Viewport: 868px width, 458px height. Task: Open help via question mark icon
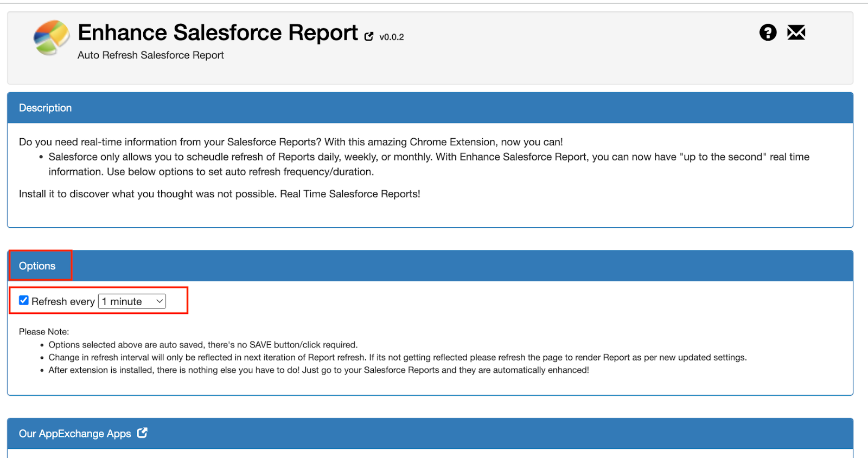768,33
